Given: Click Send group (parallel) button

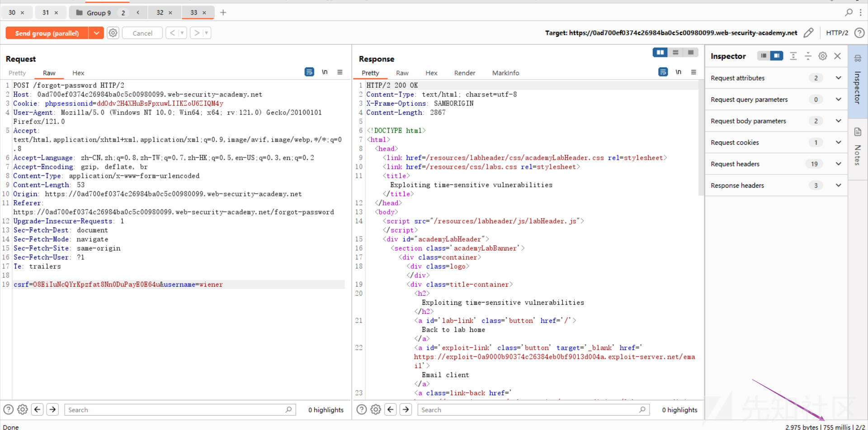Looking at the screenshot, I should [47, 33].
